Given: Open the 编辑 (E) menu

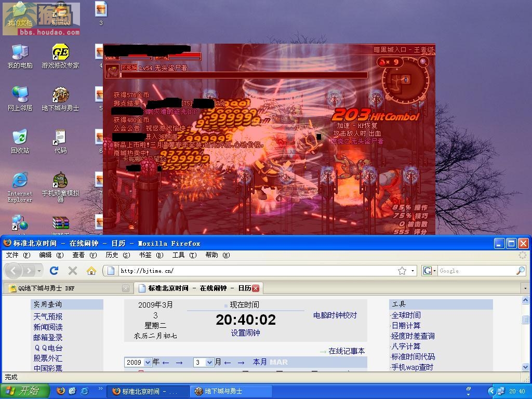Looking at the screenshot, I should (51, 255).
